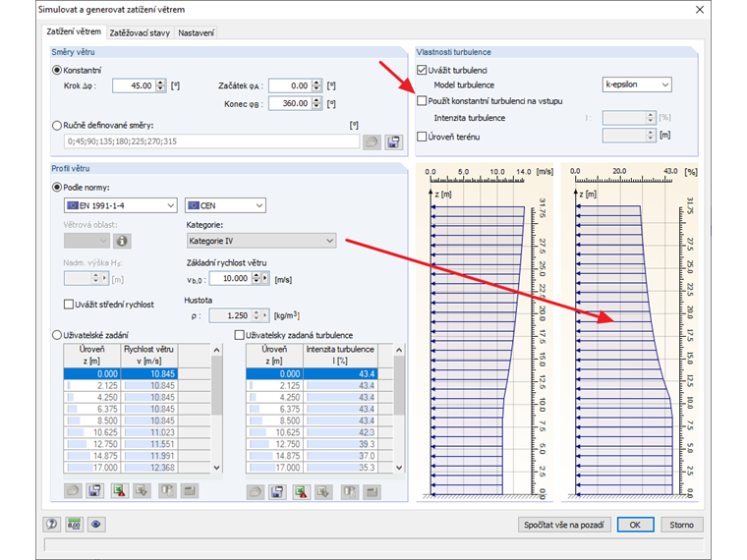Click the manually defined directions text field

(211, 141)
